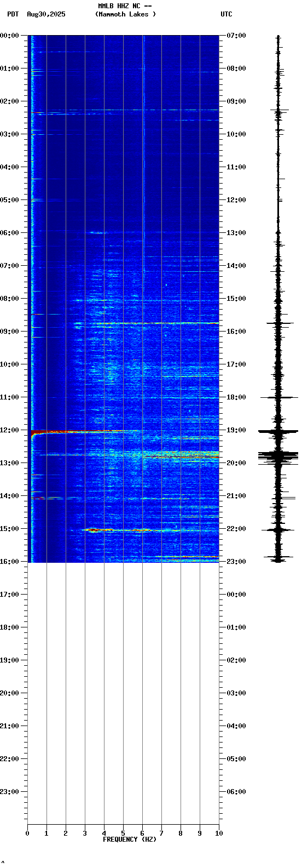Click the UTC '03:00' time label
Viewport: 302px width, 868px height.
coord(236,693)
